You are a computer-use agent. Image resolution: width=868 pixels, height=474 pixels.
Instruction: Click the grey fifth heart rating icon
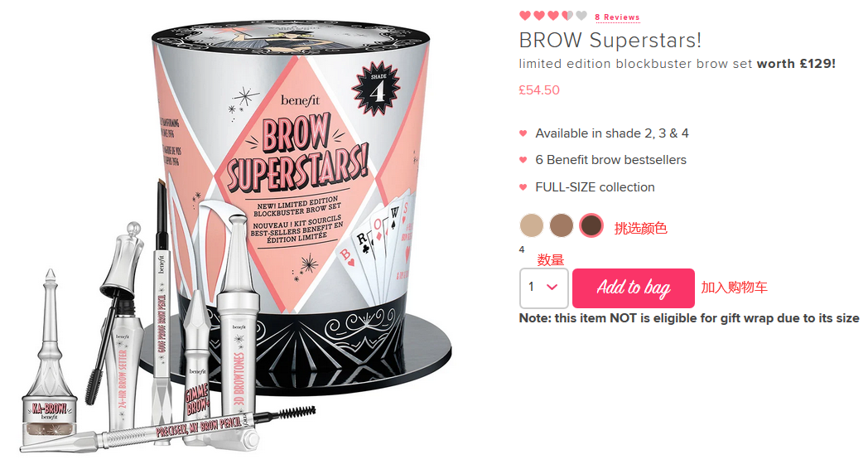(x=581, y=16)
